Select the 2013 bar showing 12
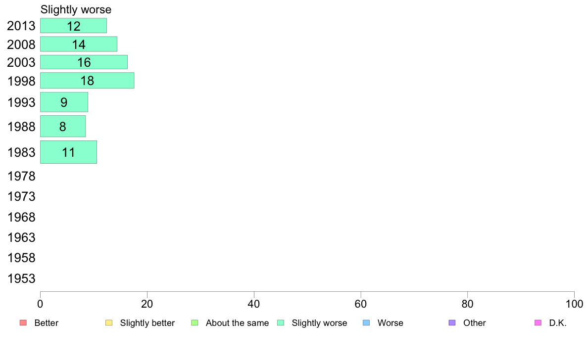This screenshot has width=588, height=364. pyautogui.click(x=73, y=26)
